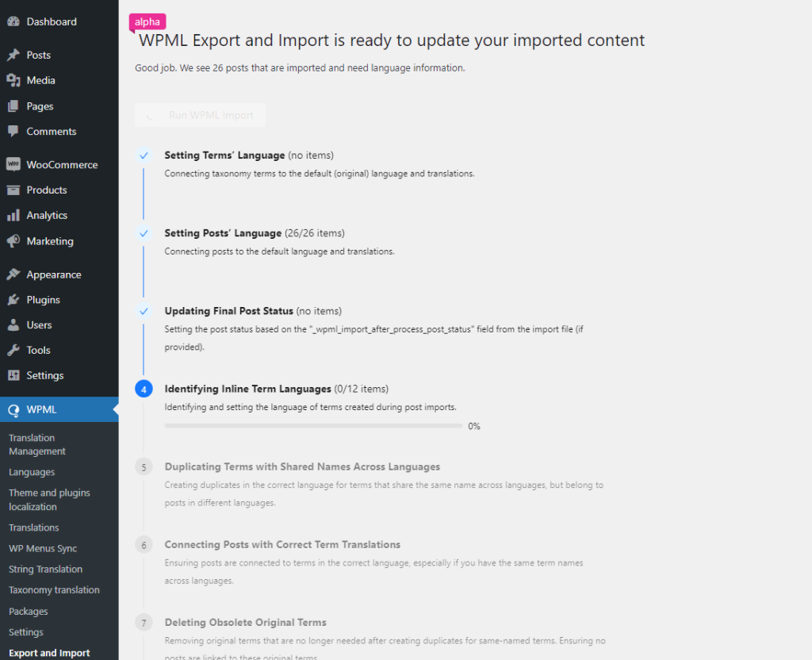
Task: Click the Appearance paintbrush icon
Action: tap(13, 274)
